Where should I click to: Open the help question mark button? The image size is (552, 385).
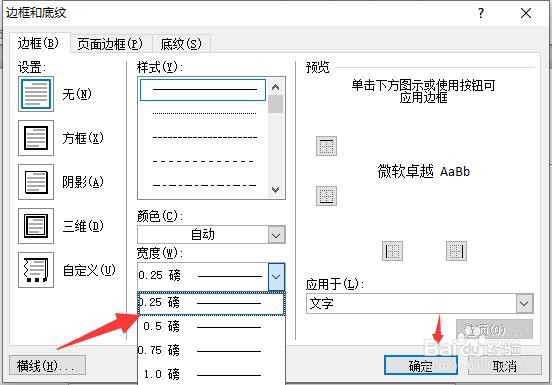pyautogui.click(x=481, y=13)
